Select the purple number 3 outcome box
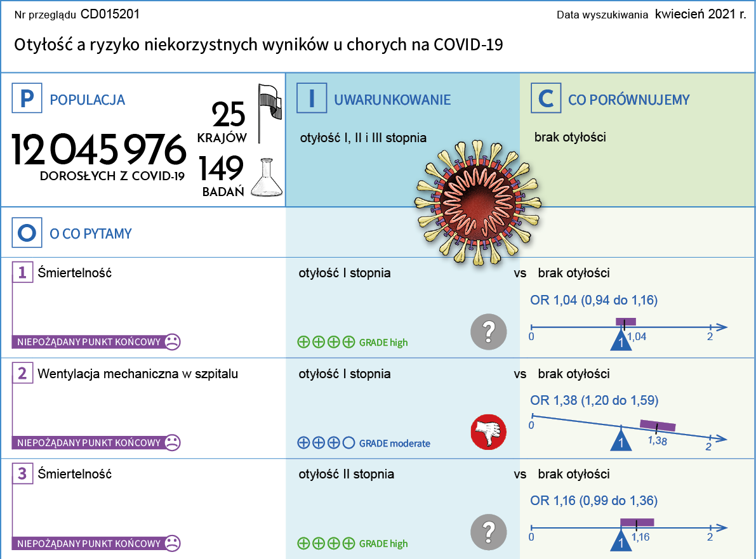Screen dimensions: 756x559 pos(22,474)
